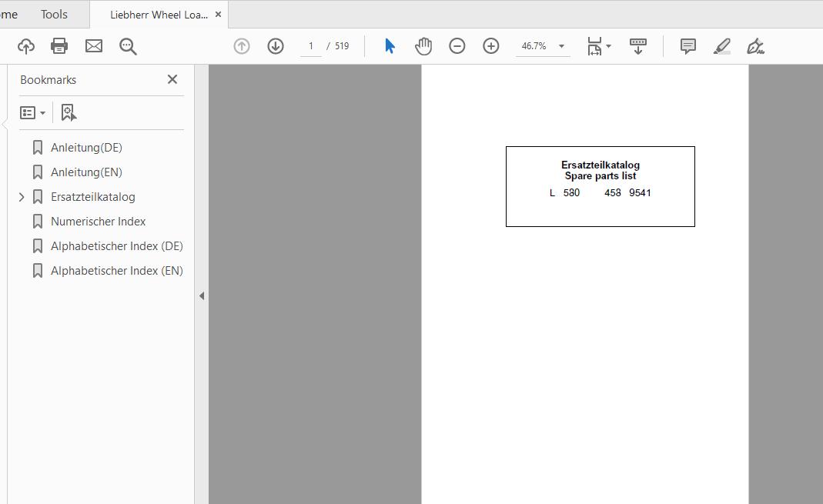Print the document using printer icon
Viewport: 823px width, 504px height.
pos(59,46)
